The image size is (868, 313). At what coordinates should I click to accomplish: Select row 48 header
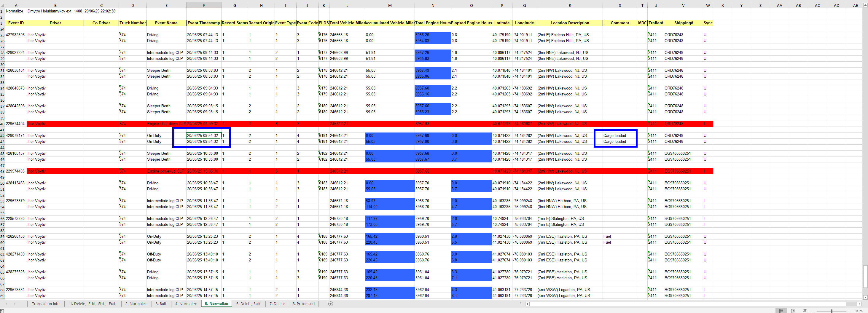coord(2,172)
